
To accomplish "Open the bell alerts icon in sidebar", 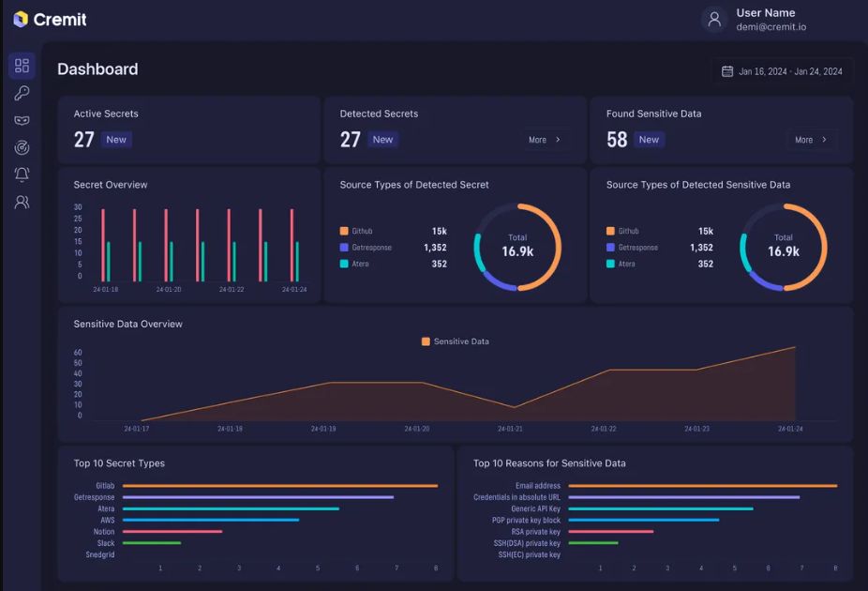I will pyautogui.click(x=22, y=174).
